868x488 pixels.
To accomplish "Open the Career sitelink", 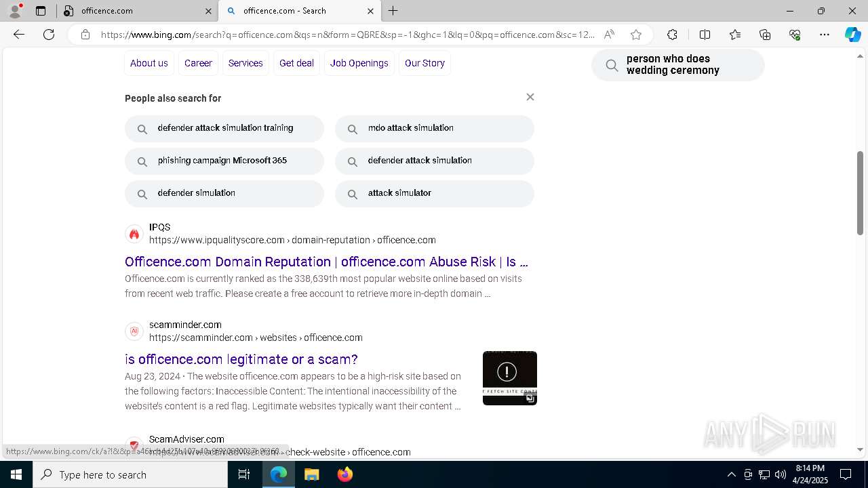I will click(198, 63).
